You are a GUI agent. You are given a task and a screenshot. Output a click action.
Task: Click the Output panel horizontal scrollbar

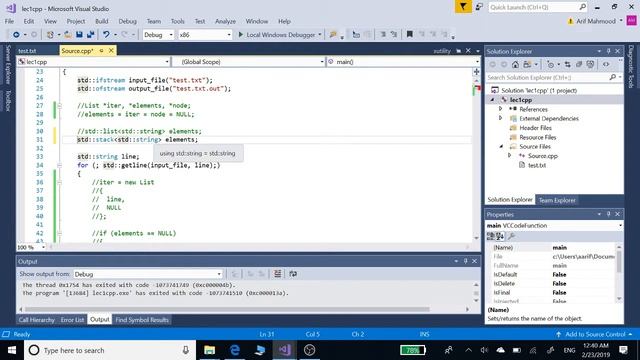click(227, 309)
